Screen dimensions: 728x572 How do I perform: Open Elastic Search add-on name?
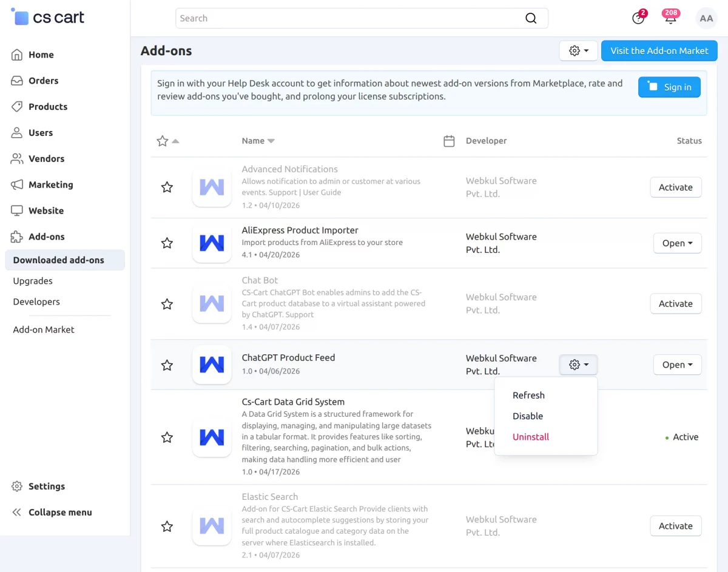(x=269, y=497)
